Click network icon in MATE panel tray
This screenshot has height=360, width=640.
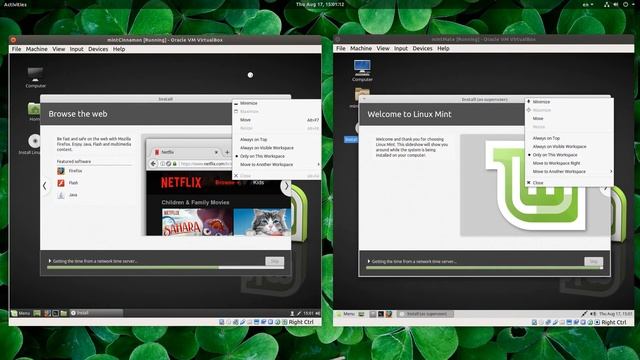pyautogui.click(x=584, y=314)
